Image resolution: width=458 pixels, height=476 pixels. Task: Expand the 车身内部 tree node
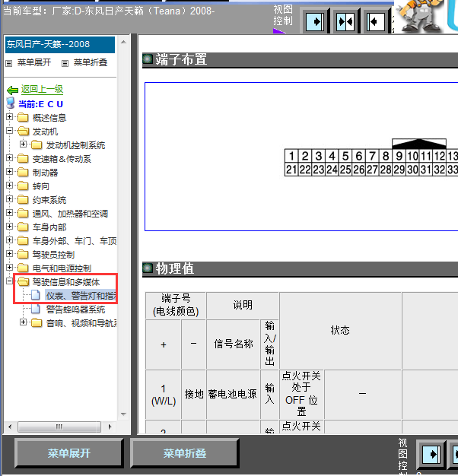tap(9, 226)
